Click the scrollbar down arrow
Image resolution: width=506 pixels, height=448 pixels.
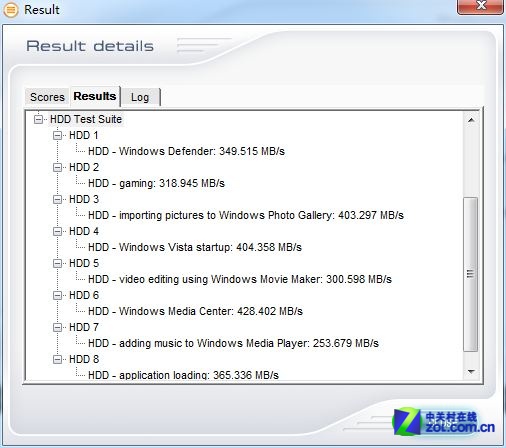click(x=471, y=371)
